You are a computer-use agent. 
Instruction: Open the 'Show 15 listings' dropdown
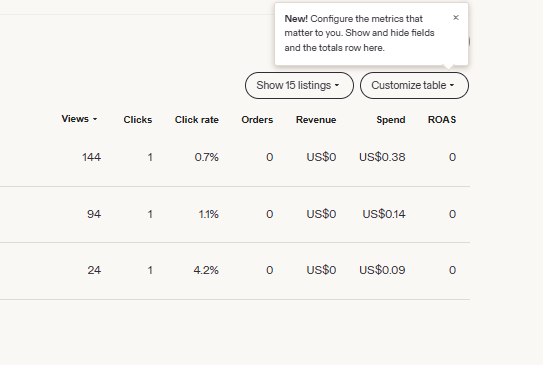tap(299, 86)
